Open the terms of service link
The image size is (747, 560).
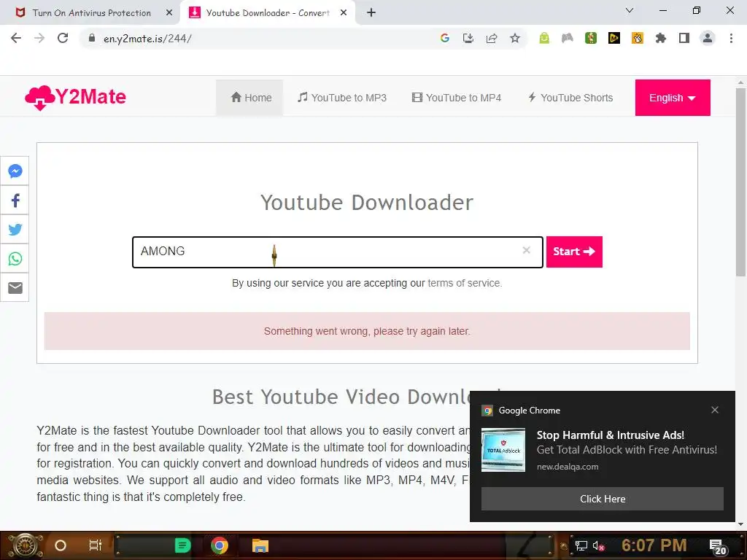[x=464, y=283]
